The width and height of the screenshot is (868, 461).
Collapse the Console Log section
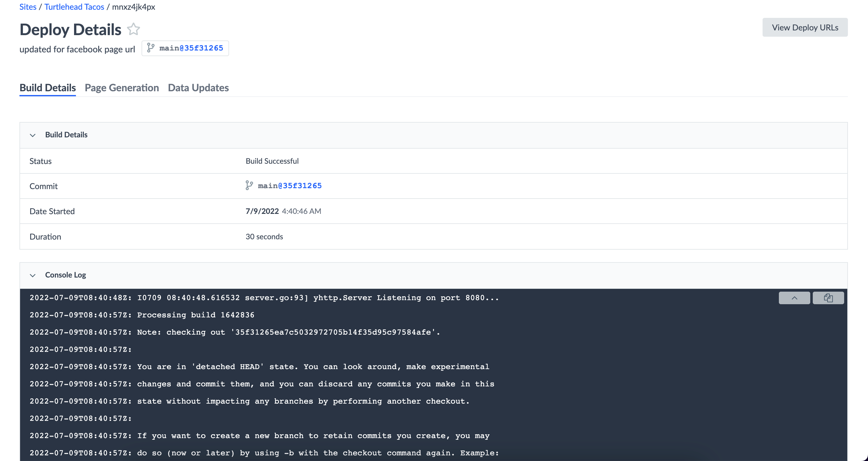33,275
